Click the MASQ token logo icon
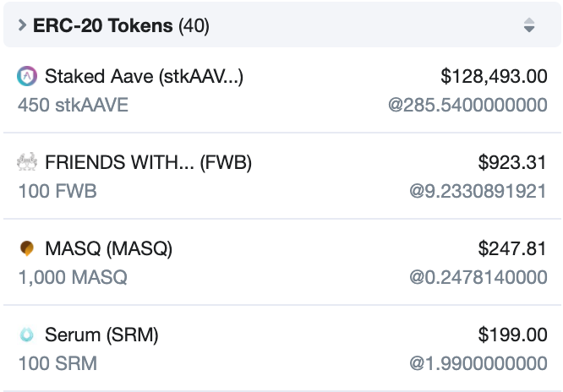Image resolution: width=563 pixels, height=392 pixels. [27, 248]
